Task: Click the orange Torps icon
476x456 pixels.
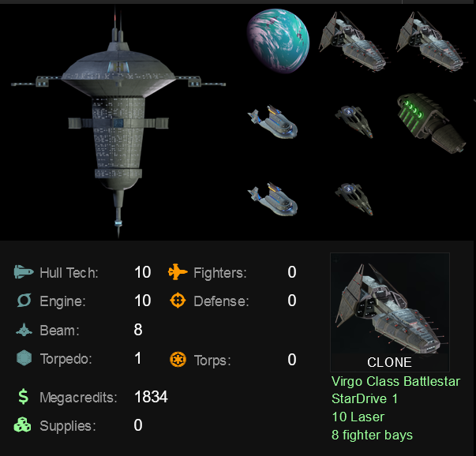Action: (178, 360)
